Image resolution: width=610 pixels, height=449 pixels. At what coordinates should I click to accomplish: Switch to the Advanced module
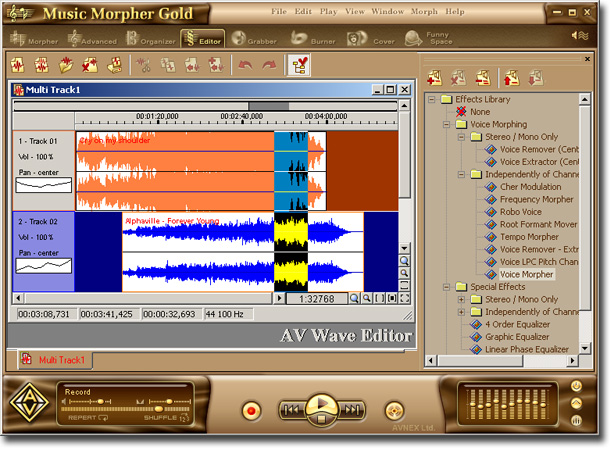click(x=92, y=39)
